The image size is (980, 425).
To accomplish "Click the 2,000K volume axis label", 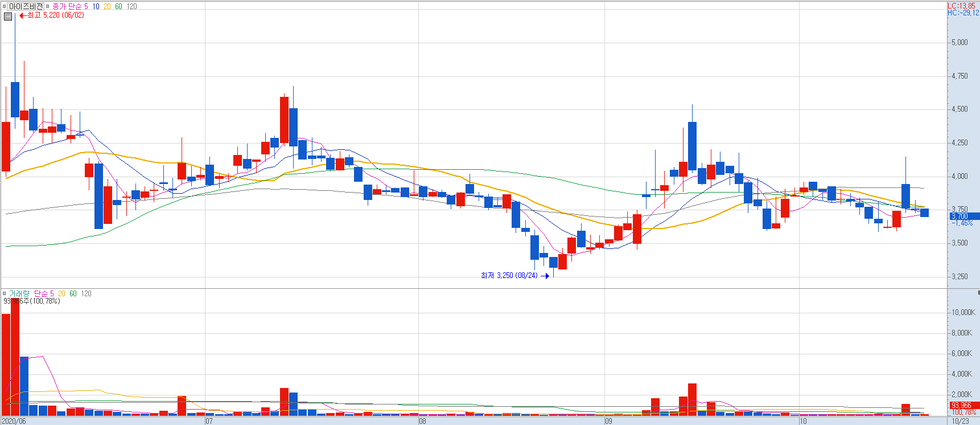I will click(x=962, y=395).
